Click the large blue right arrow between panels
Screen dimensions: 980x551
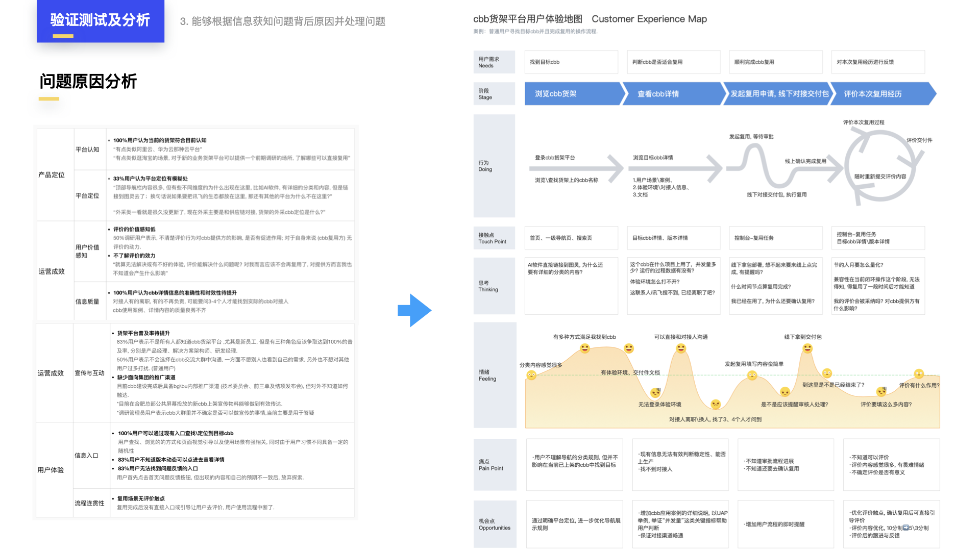coord(414,310)
